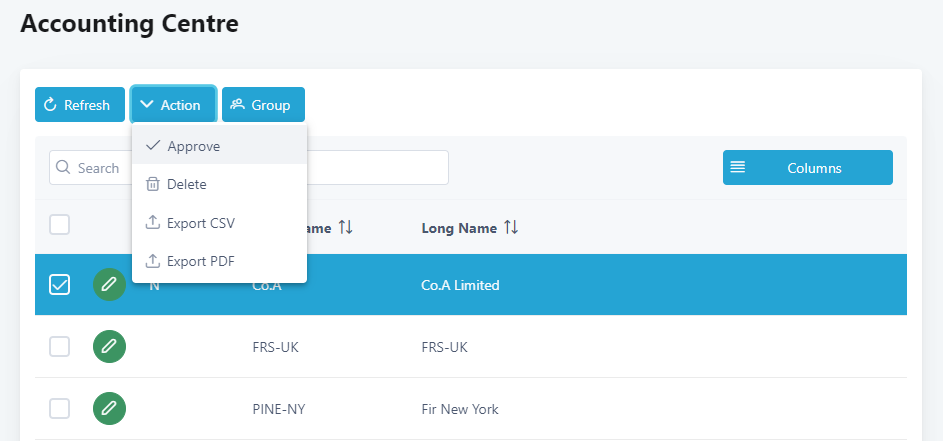The height and width of the screenshot is (441, 943).
Task: Open the Columns chooser button
Action: pos(807,168)
